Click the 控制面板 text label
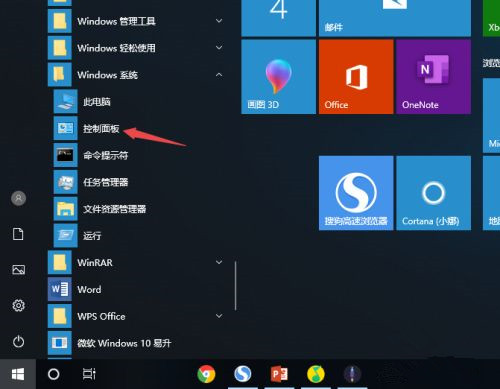Viewport: 500px width, 389px height. coord(101,128)
